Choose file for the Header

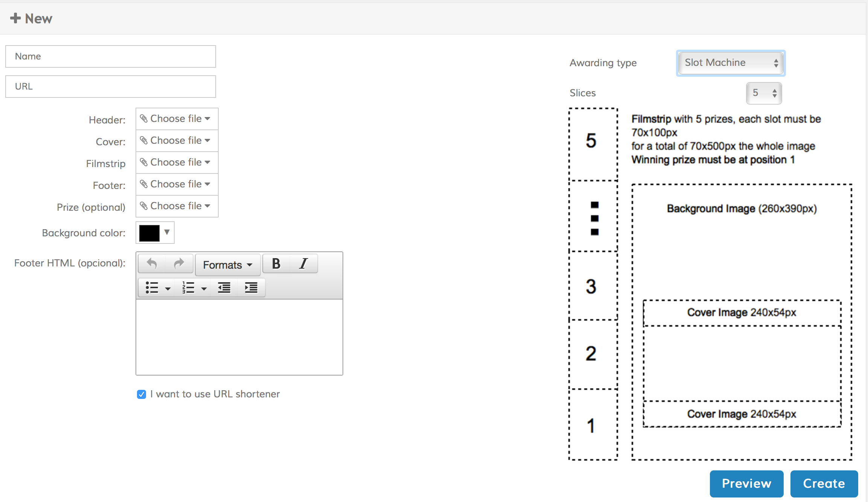[176, 119]
